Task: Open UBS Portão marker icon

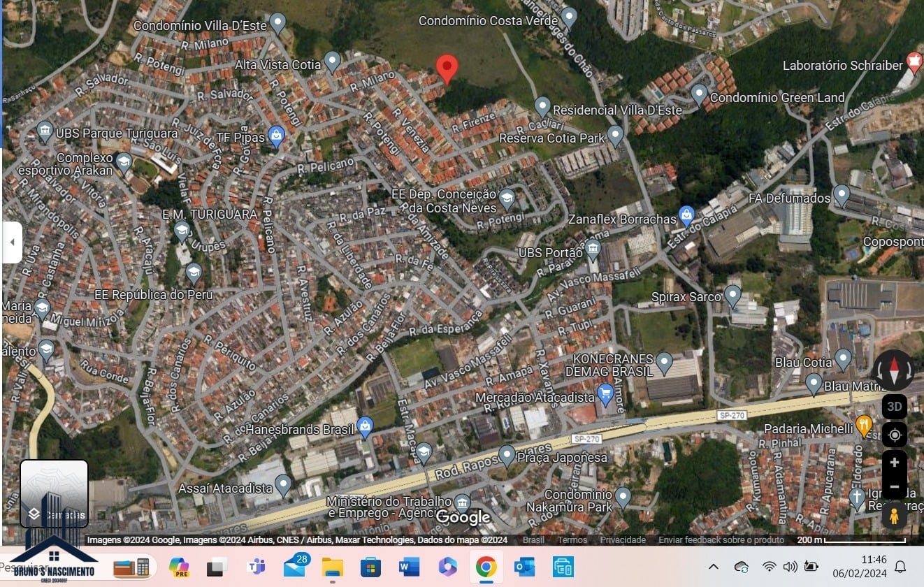Action: click(x=593, y=249)
